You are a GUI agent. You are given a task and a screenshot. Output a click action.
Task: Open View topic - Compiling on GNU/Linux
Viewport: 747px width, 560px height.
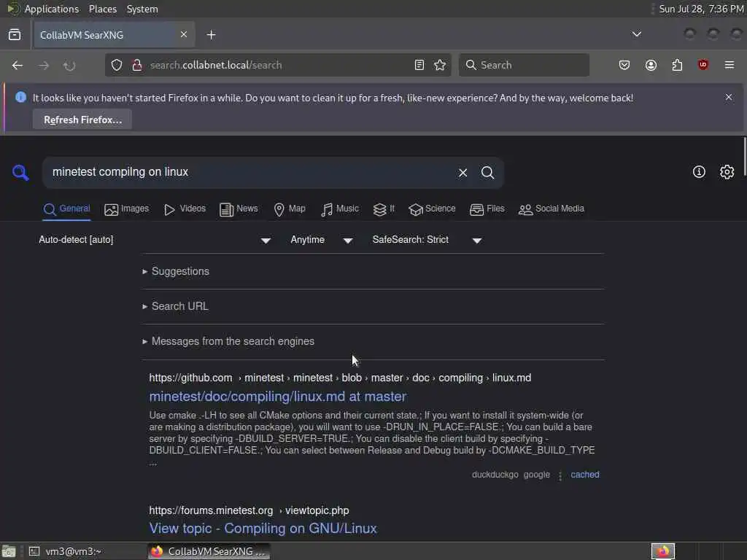tap(263, 528)
